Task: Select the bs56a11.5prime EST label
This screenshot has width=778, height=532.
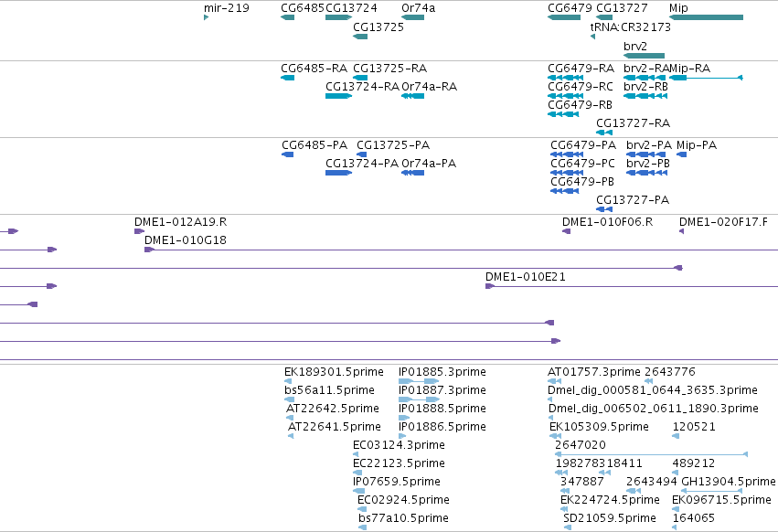Action: coord(329,390)
